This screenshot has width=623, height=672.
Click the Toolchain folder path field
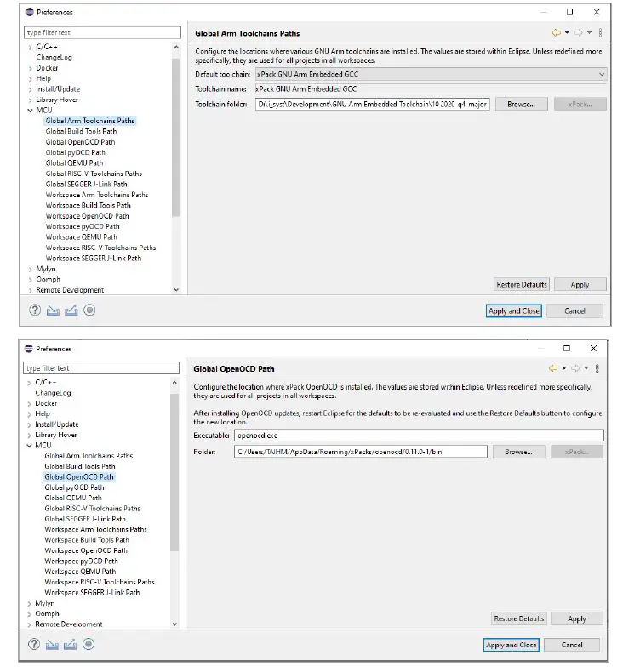[373, 104]
